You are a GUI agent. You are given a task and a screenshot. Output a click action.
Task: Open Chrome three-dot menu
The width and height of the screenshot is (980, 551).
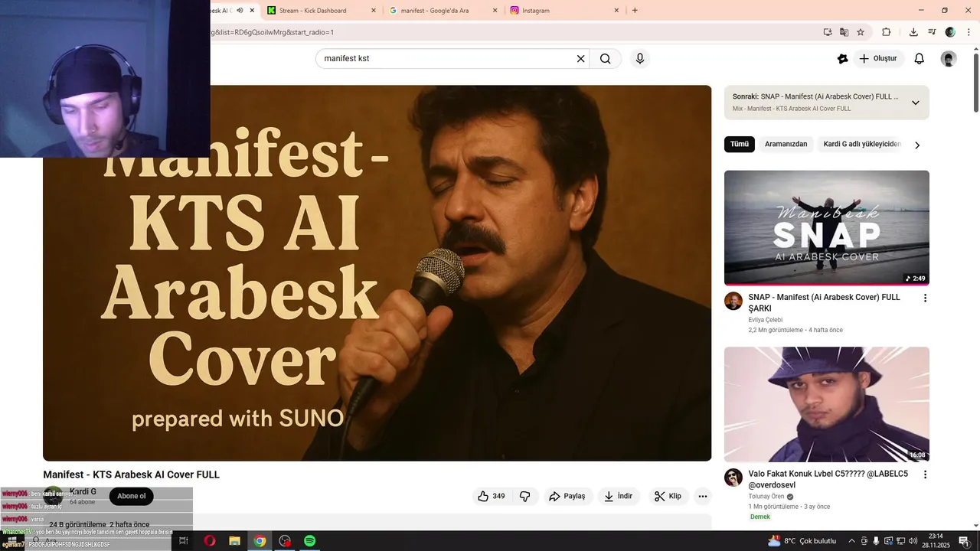969,32
